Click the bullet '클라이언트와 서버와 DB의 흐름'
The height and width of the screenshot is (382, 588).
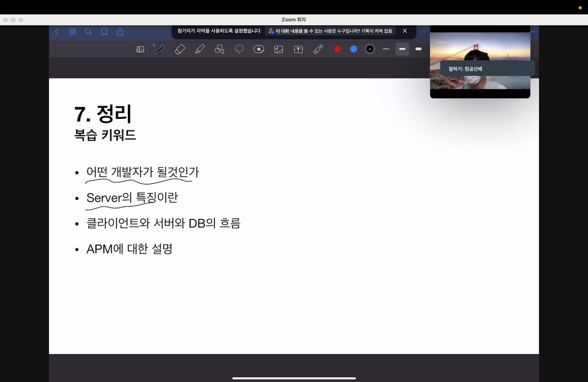click(163, 223)
